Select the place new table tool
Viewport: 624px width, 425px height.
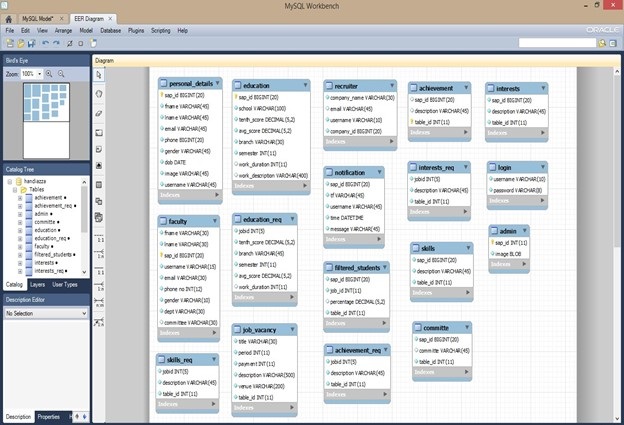coord(99,185)
